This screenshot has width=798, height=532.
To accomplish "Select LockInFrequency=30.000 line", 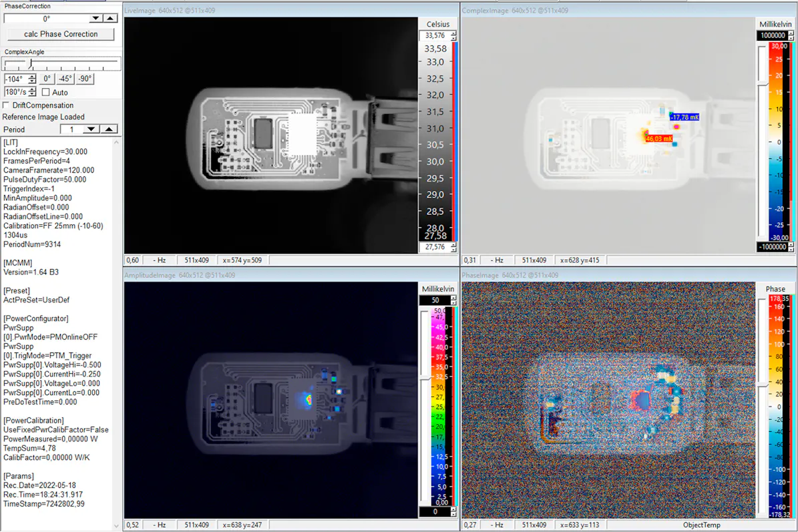I will [45, 152].
